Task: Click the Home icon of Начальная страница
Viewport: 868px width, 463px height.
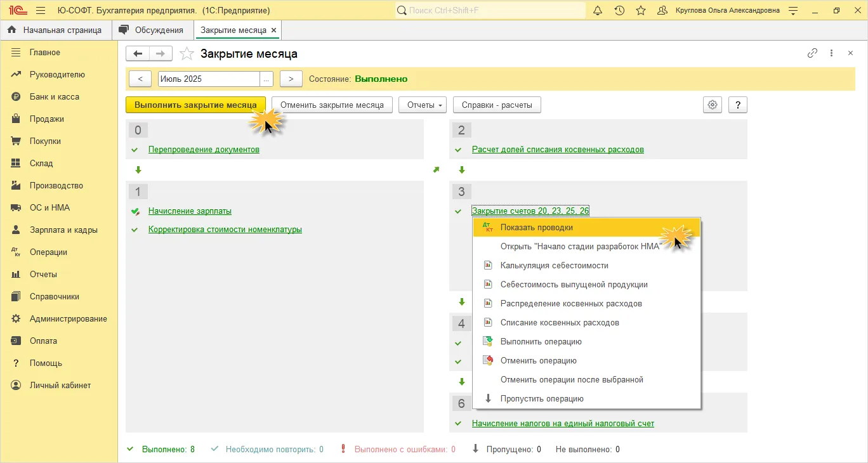Action: [11, 30]
